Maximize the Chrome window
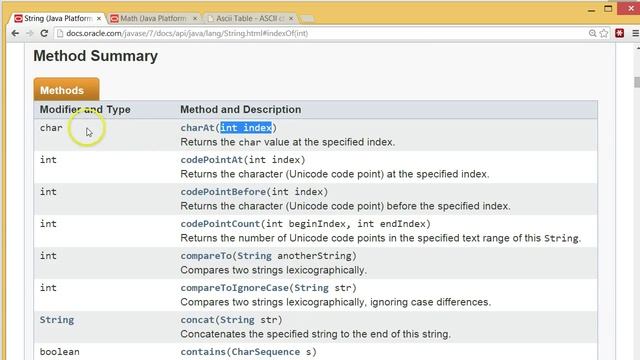The width and height of the screenshot is (640, 360). coord(608,9)
